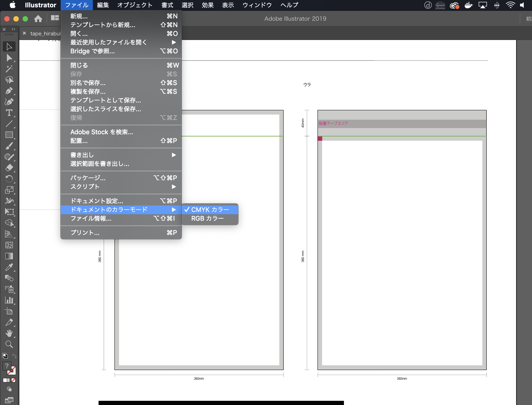Select the Paintbrush tool
Viewport: 532px width, 405px height.
pos(9,145)
